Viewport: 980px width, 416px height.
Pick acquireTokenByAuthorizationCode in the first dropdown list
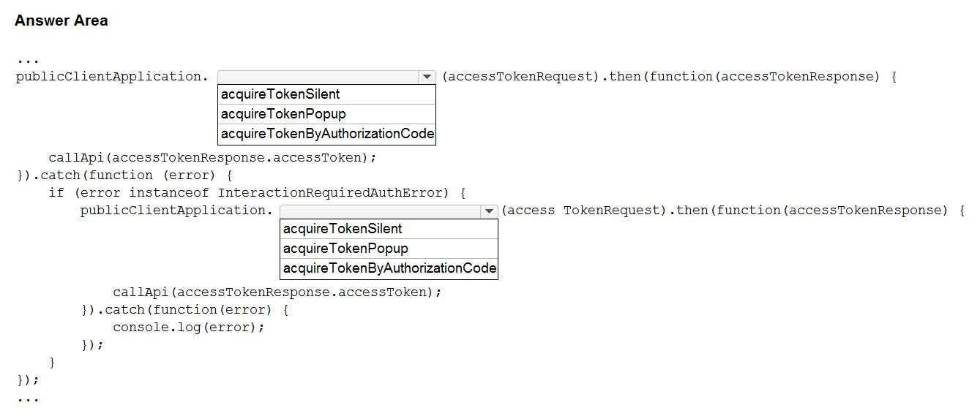click(326, 134)
